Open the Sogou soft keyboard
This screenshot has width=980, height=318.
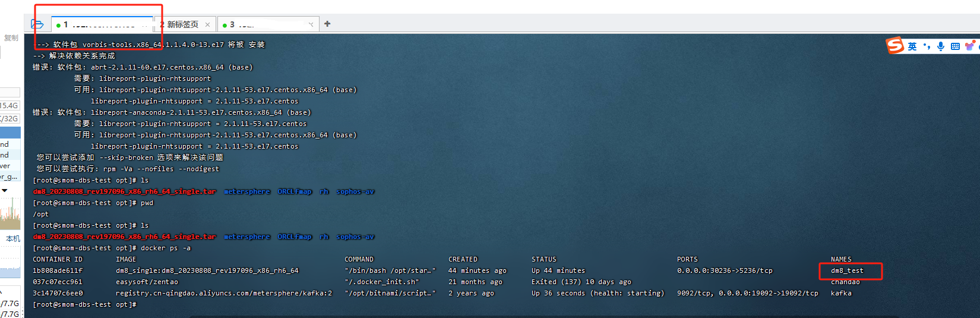pos(955,46)
